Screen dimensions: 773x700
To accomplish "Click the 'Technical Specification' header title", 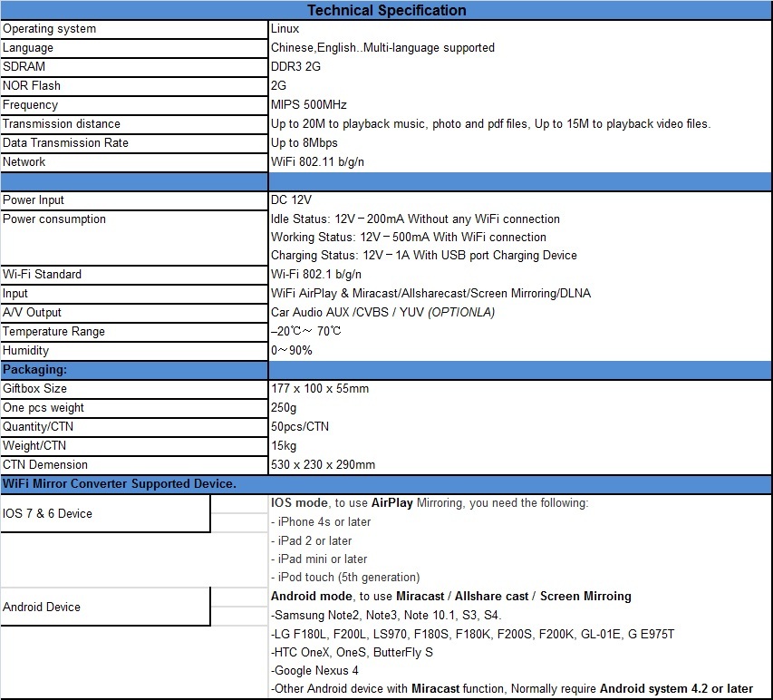I will click(x=386, y=10).
